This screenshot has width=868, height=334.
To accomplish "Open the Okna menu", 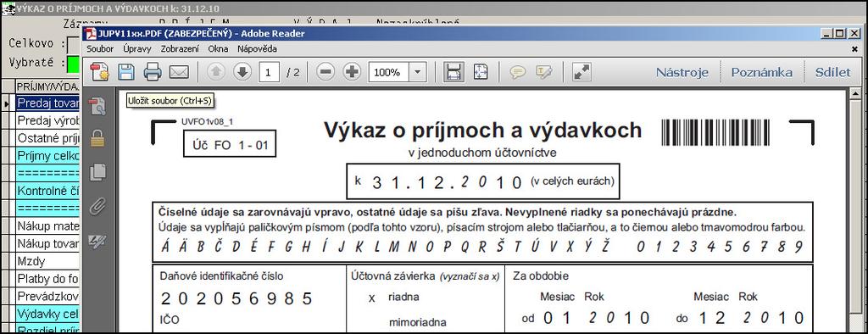I will [218, 48].
